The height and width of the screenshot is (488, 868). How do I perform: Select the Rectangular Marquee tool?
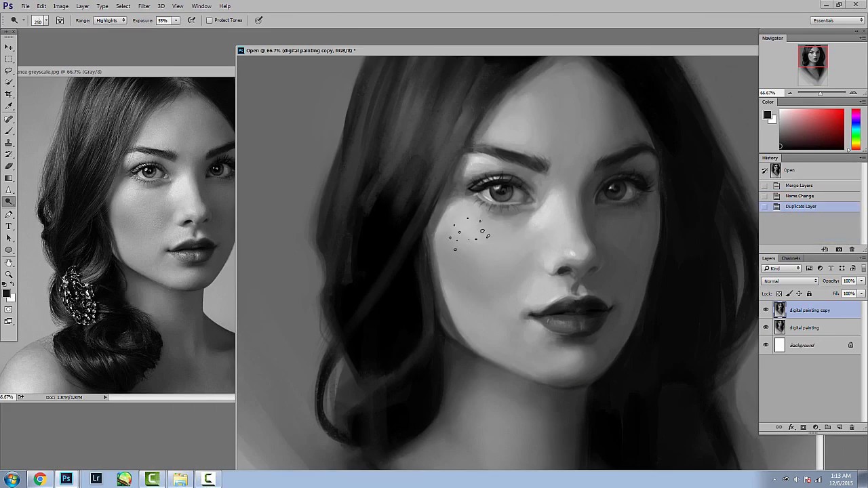(9, 59)
